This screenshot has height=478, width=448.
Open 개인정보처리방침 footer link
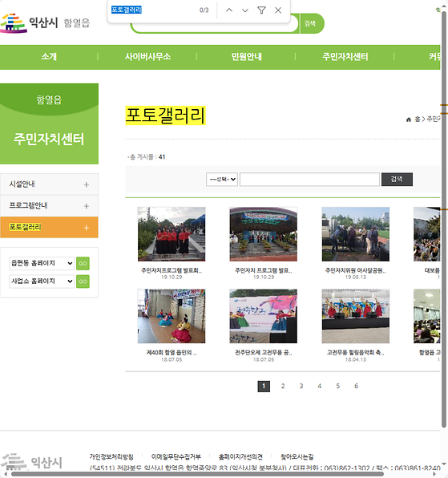click(x=111, y=456)
